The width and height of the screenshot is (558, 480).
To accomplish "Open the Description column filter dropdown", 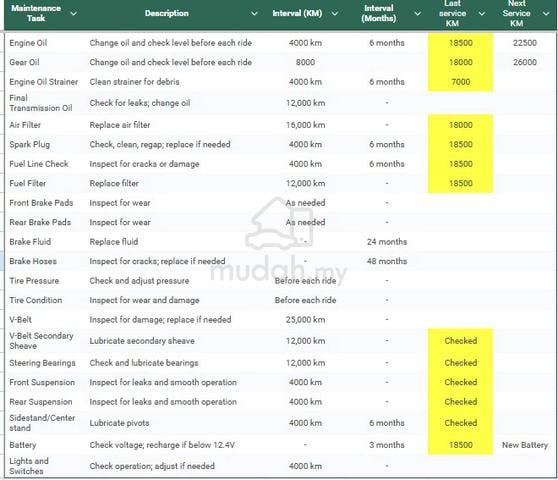I will (254, 14).
